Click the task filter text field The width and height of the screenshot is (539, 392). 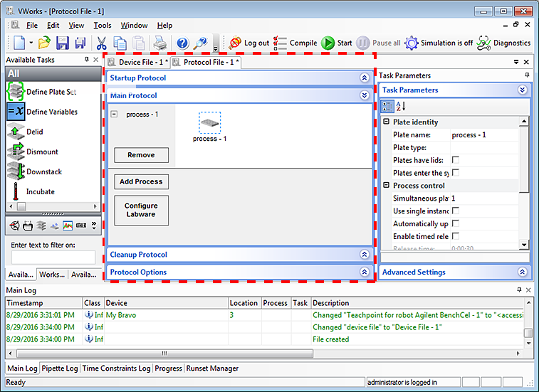click(x=53, y=257)
